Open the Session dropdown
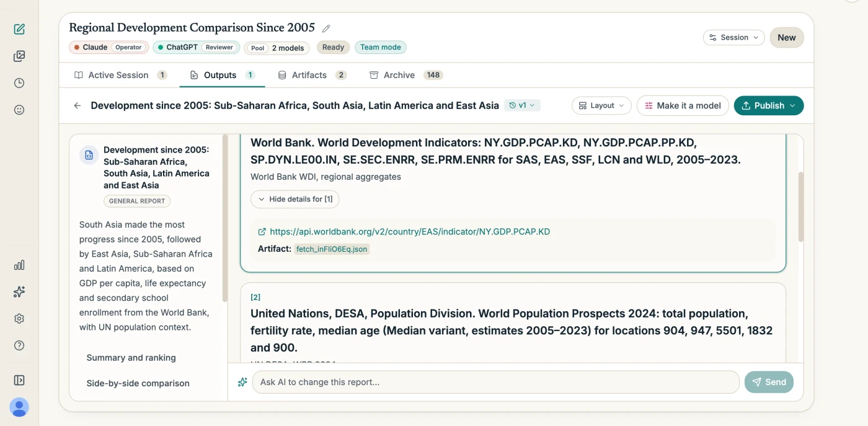 (x=734, y=38)
